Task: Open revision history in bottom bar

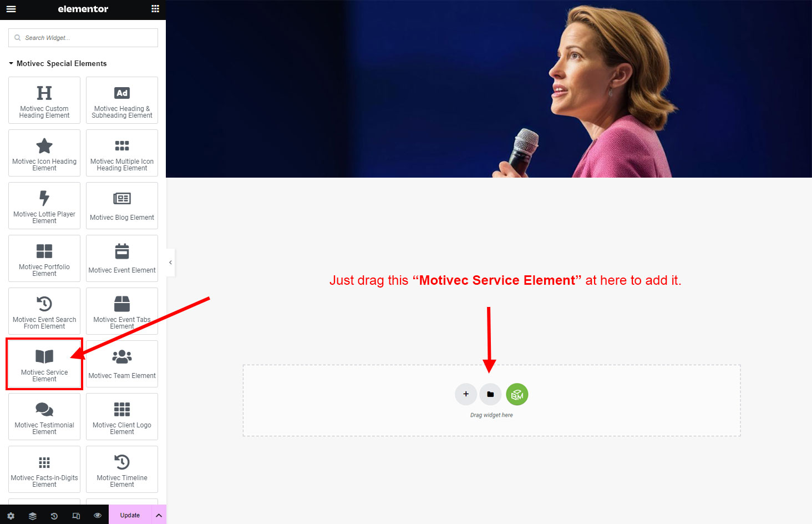Action: click(54, 516)
